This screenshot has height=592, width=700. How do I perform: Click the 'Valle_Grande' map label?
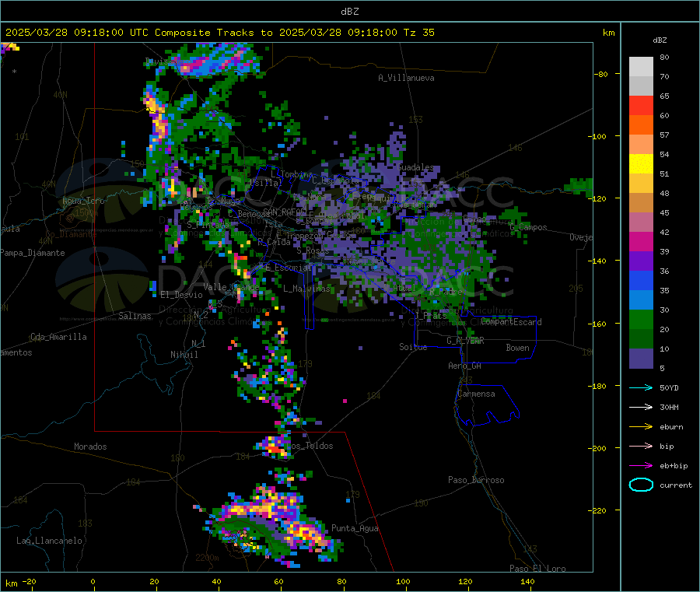tap(231, 287)
